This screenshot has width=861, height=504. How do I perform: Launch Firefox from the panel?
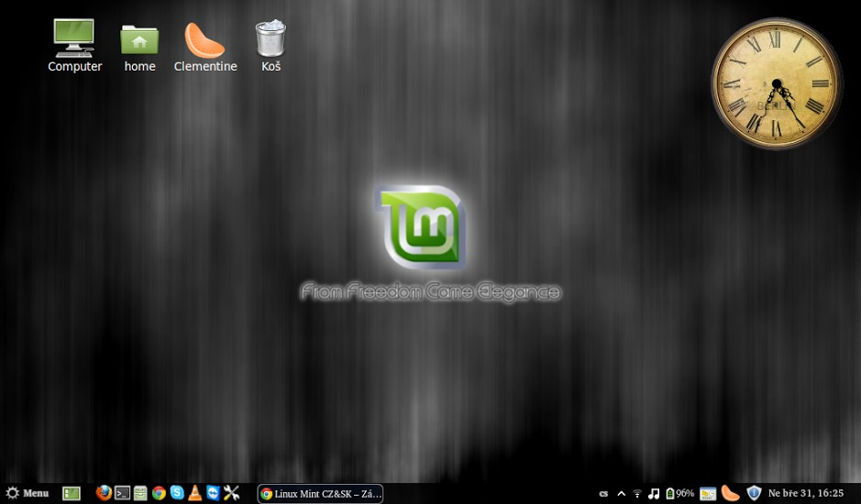click(x=104, y=493)
